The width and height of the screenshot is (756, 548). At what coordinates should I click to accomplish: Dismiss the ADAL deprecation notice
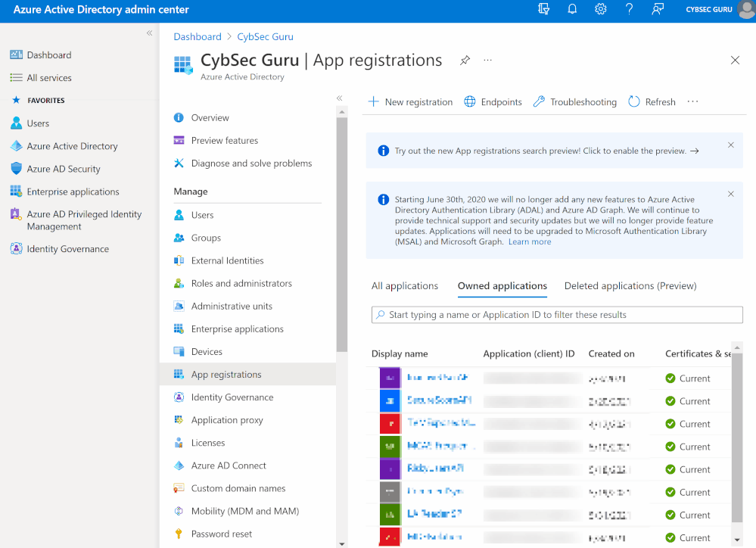731,194
